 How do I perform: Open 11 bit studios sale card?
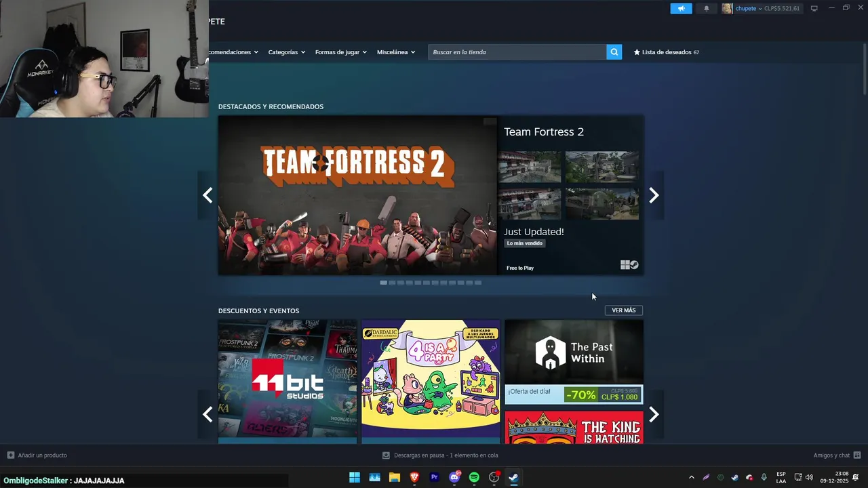tap(288, 382)
